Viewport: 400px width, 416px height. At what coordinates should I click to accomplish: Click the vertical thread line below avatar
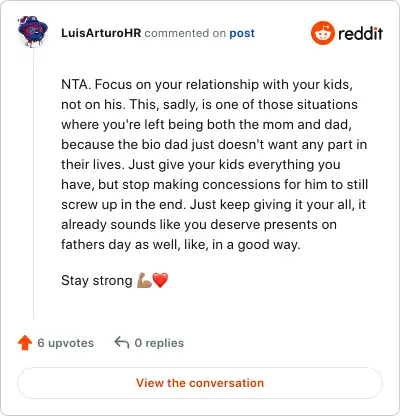pyautogui.click(x=33, y=183)
